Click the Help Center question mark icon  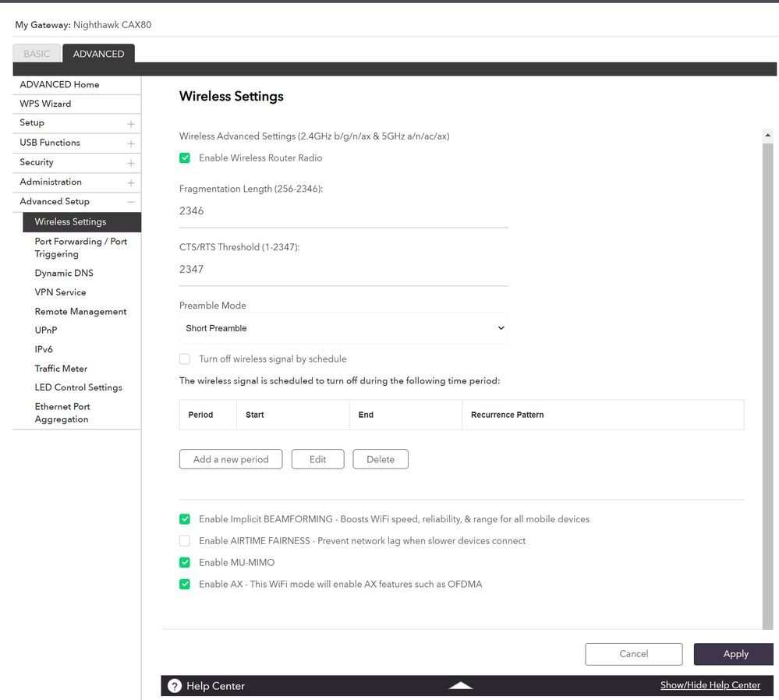coord(175,686)
